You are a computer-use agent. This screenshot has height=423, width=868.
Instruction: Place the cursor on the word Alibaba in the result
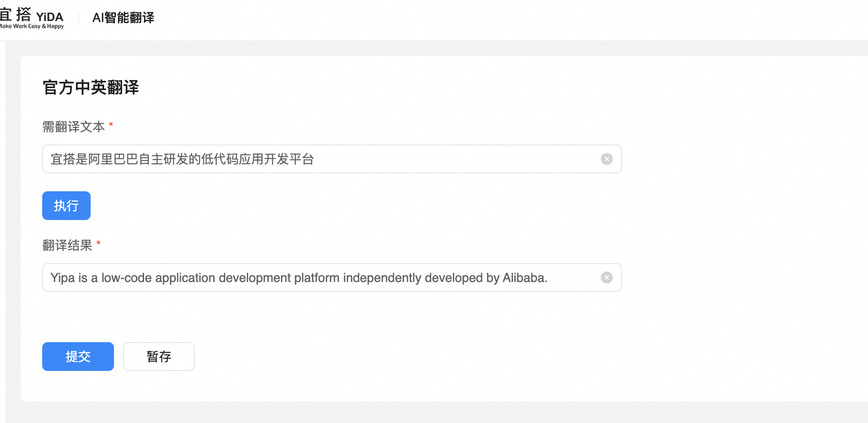click(x=524, y=278)
